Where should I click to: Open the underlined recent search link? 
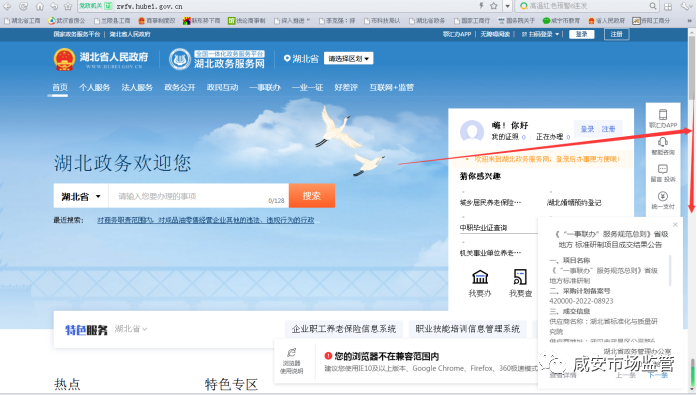pos(205,220)
